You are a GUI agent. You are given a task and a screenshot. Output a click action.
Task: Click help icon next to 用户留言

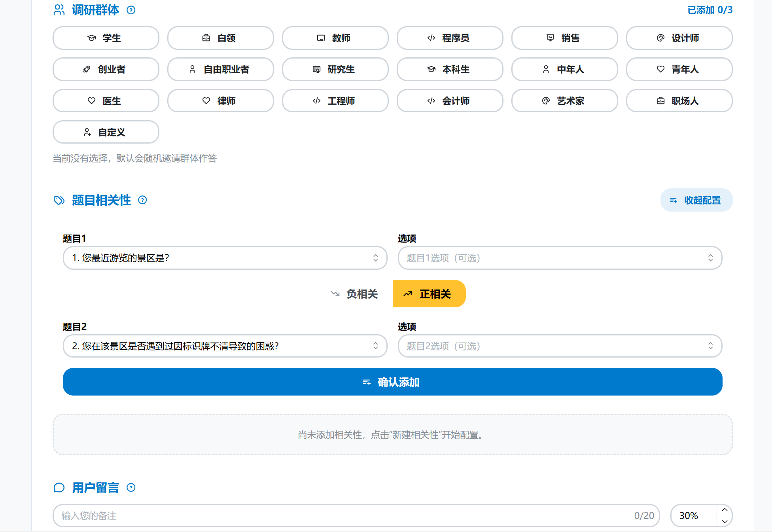point(131,488)
